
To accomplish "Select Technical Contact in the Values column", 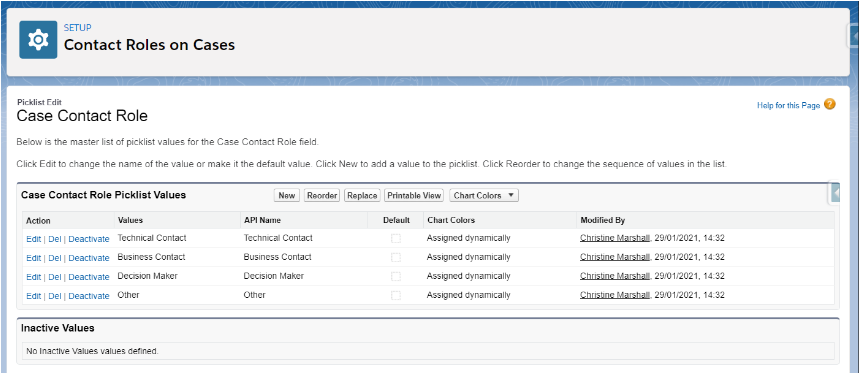I will click(x=152, y=238).
